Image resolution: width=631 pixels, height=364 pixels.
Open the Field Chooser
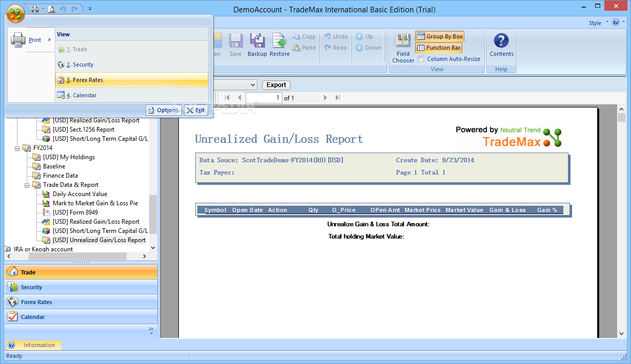403,48
